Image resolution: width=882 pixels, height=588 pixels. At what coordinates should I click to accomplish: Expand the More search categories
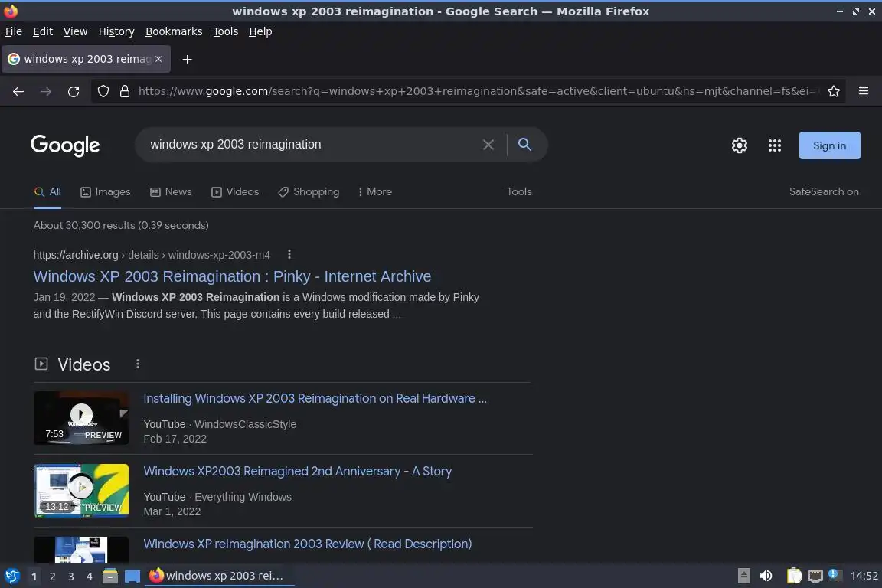(x=375, y=192)
